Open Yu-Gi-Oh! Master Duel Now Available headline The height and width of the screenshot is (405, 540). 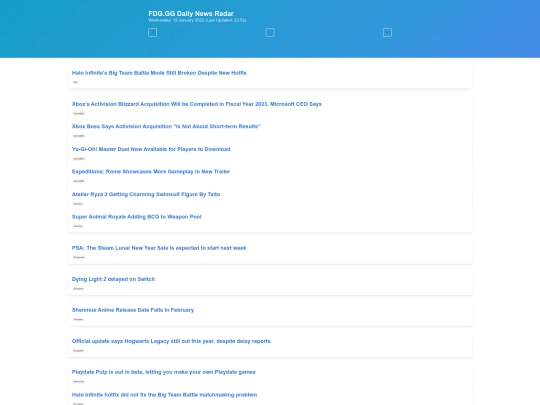coord(151,149)
